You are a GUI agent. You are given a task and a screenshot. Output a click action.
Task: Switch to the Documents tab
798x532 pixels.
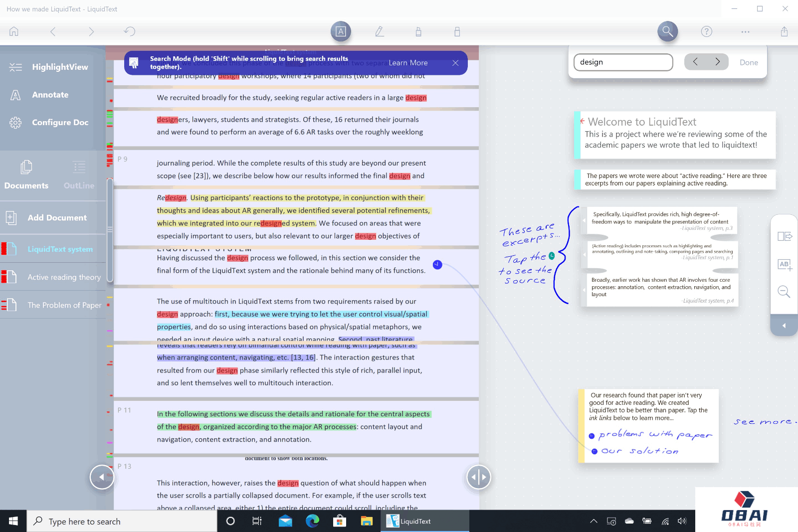[x=26, y=175]
